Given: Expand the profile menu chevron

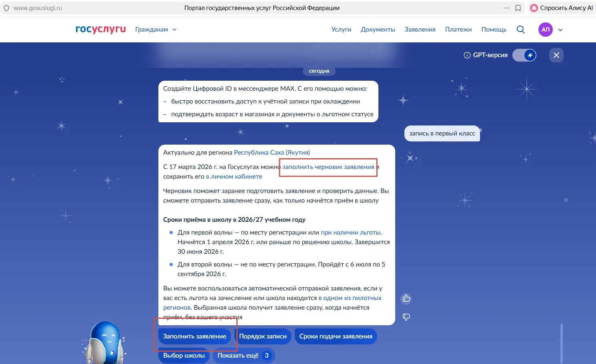Looking at the screenshot, I should pos(560,30).
